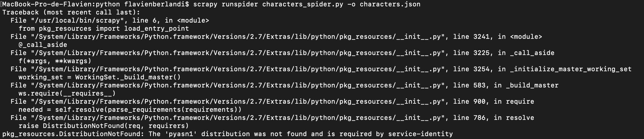Click 'raise DistributionNotFound(req, requirers)' line
The width and height of the screenshot is (644, 139).
click(x=104, y=126)
